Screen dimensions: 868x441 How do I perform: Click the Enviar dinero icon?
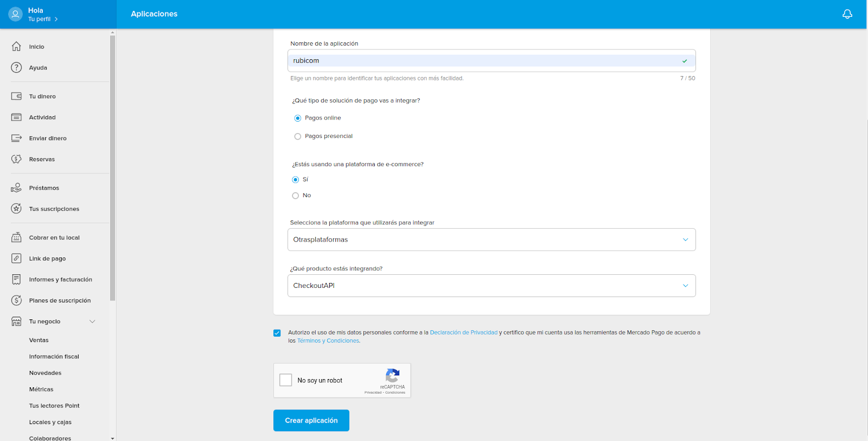point(17,138)
